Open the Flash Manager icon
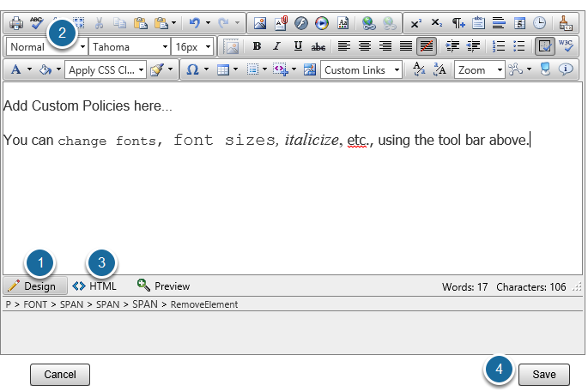The height and width of the screenshot is (391, 588). 301,23
